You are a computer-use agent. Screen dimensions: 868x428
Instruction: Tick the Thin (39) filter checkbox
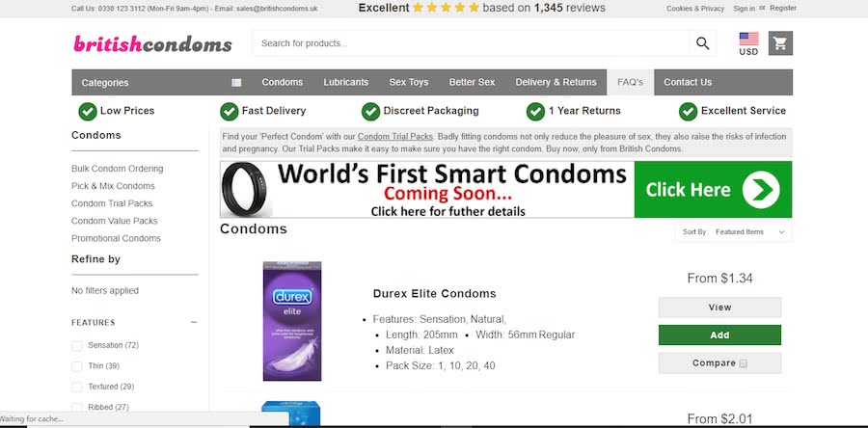[76, 366]
